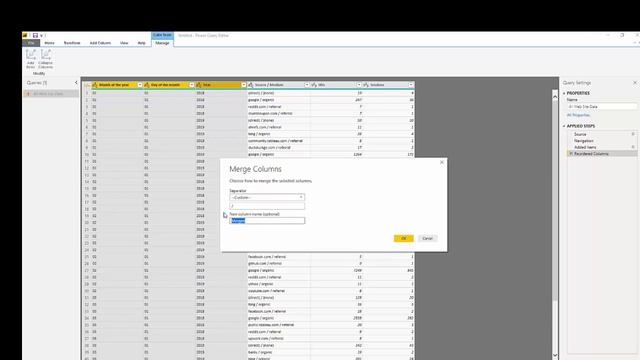This screenshot has width=640, height=360.
Task: Collapse the APPLIED STEPS section
Action: pos(564,126)
